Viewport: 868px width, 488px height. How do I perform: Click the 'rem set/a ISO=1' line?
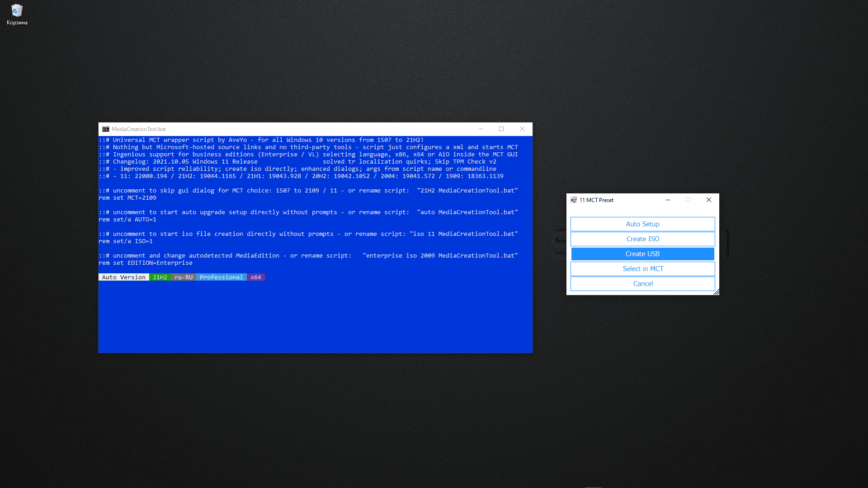126,241
